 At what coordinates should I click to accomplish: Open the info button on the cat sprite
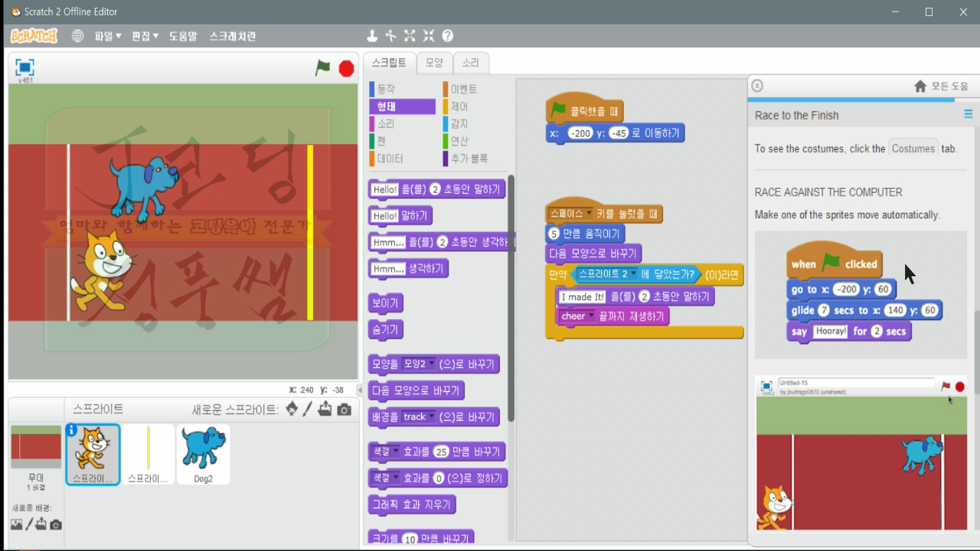click(71, 430)
